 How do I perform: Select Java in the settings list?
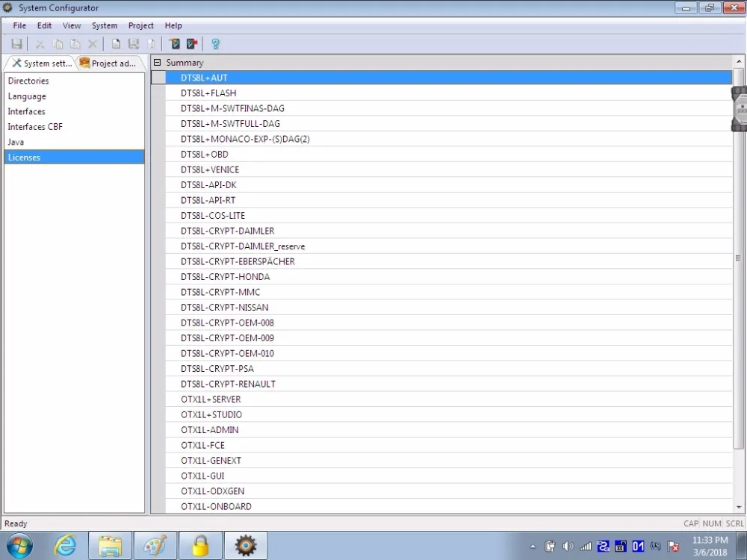[74, 141]
